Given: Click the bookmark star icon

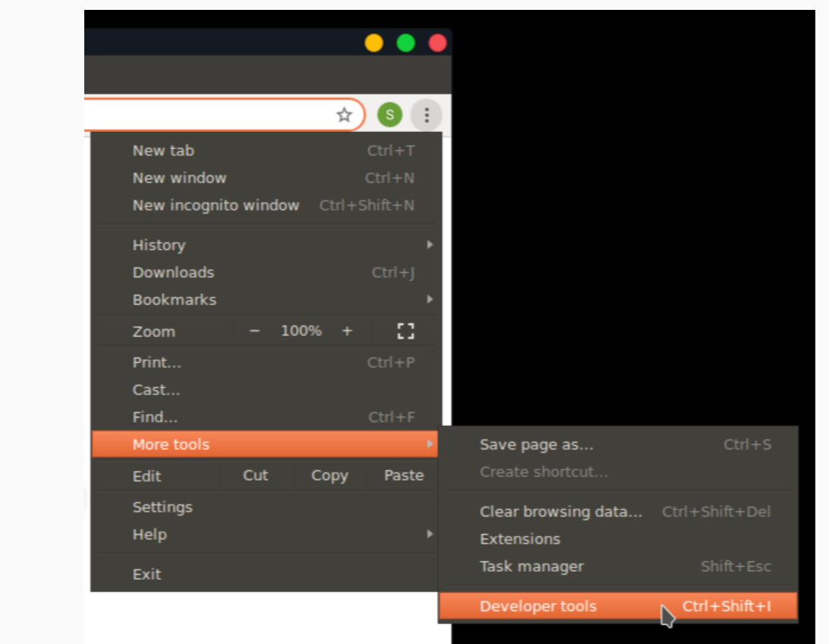Looking at the screenshot, I should 344,115.
